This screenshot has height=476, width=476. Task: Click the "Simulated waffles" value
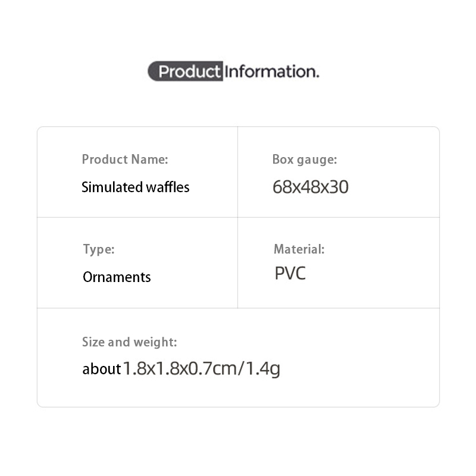[136, 187]
